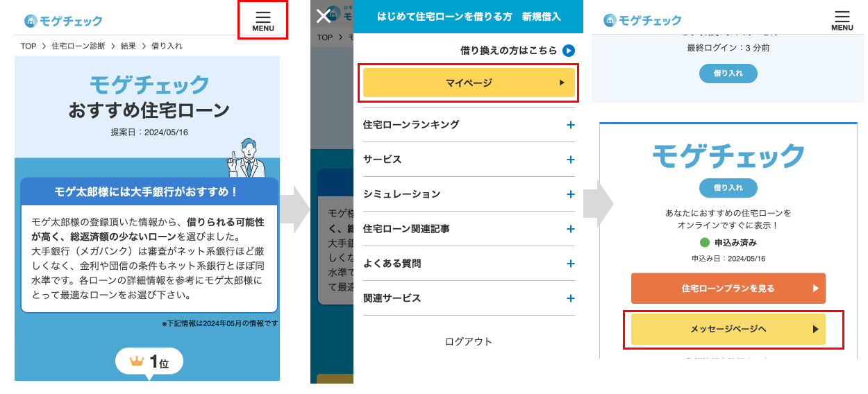Click 申込み日：2024/05/16 text

tap(728, 259)
